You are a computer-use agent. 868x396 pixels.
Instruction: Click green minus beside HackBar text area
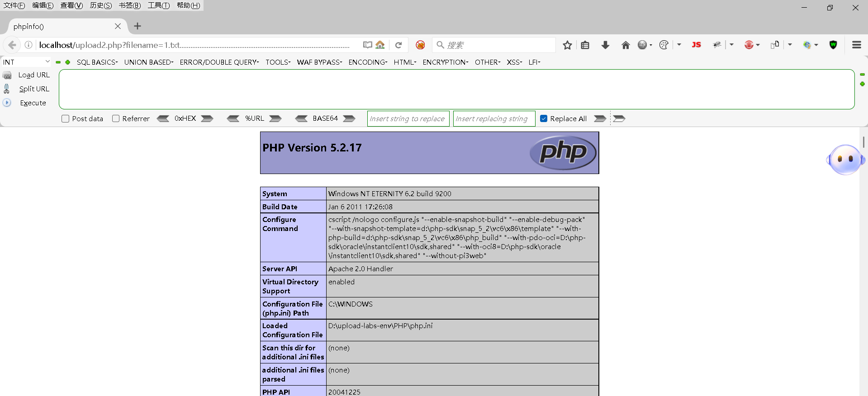[x=862, y=74]
